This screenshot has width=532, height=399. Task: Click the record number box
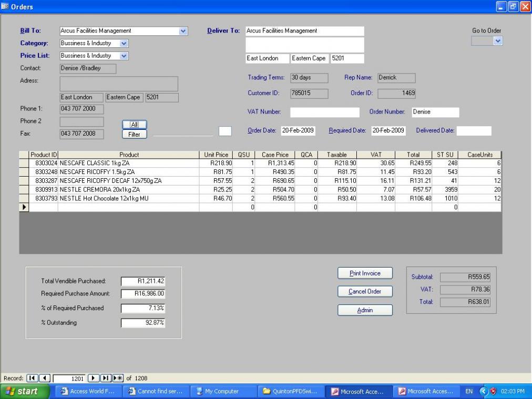(x=69, y=378)
